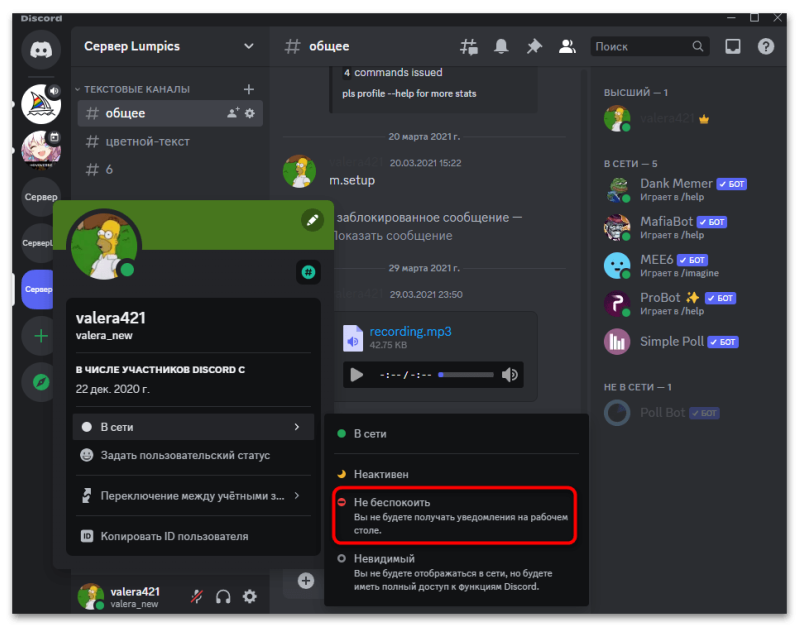Toggle the member list icon

pos(567,47)
